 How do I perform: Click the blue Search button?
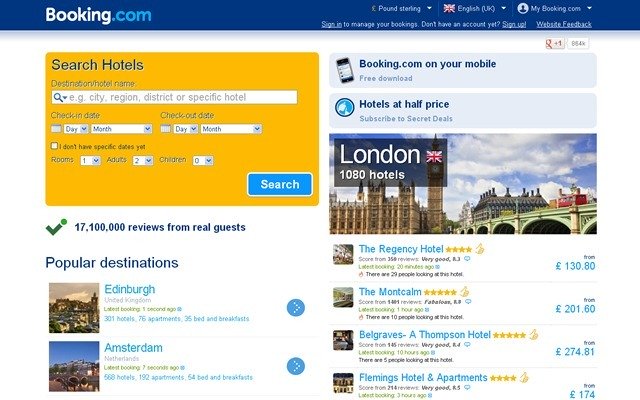[280, 184]
